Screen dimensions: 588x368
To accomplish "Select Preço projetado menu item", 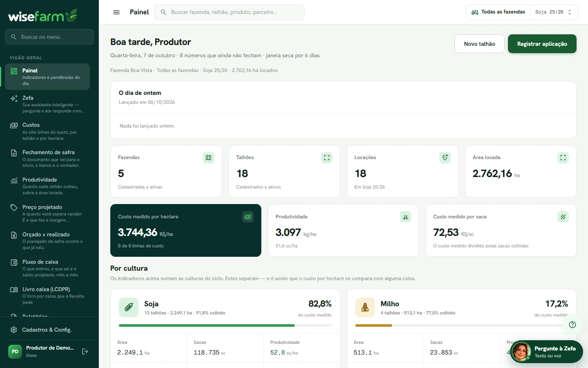I will (47, 213).
